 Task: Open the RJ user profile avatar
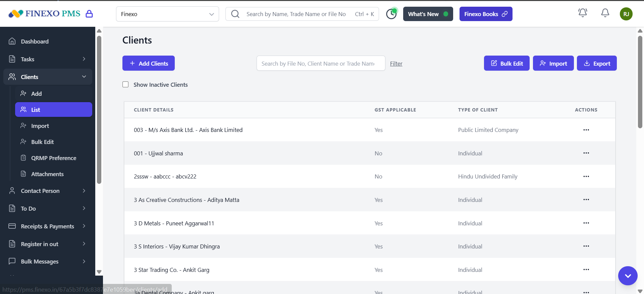coord(626,14)
